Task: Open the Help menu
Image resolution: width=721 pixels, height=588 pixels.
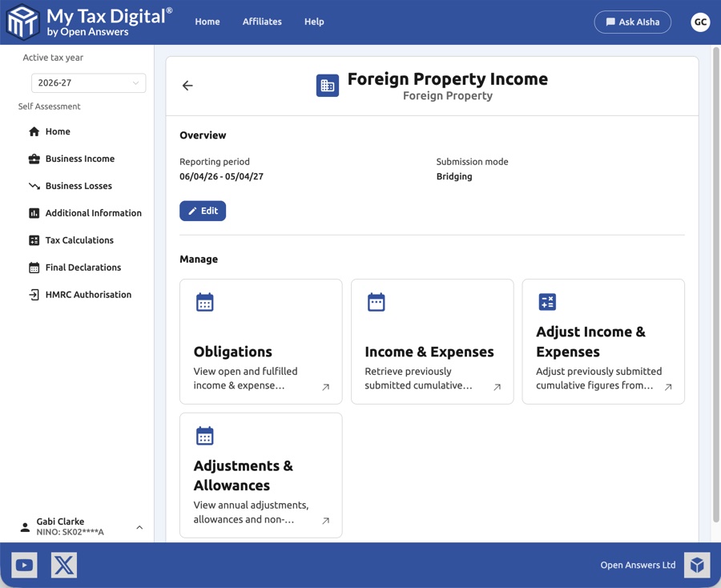Action: [314, 22]
